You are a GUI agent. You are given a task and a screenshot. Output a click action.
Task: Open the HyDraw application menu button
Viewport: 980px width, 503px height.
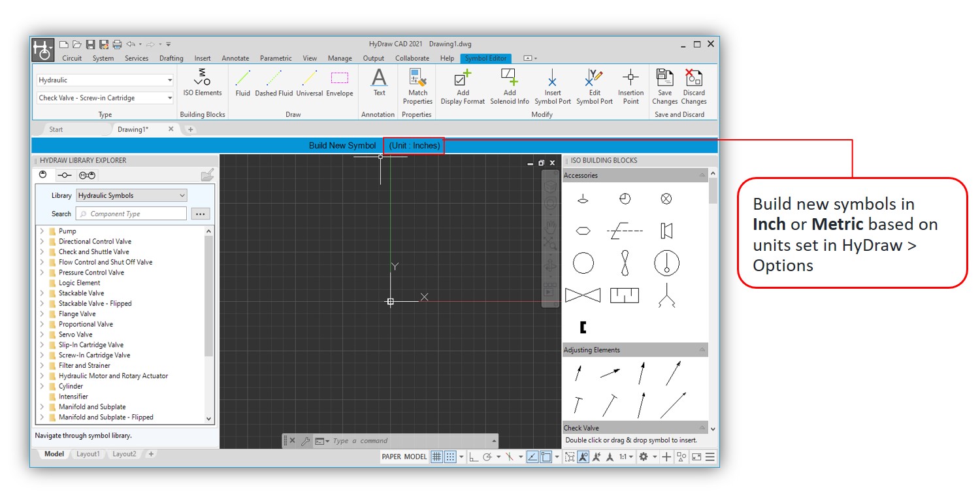[x=43, y=50]
